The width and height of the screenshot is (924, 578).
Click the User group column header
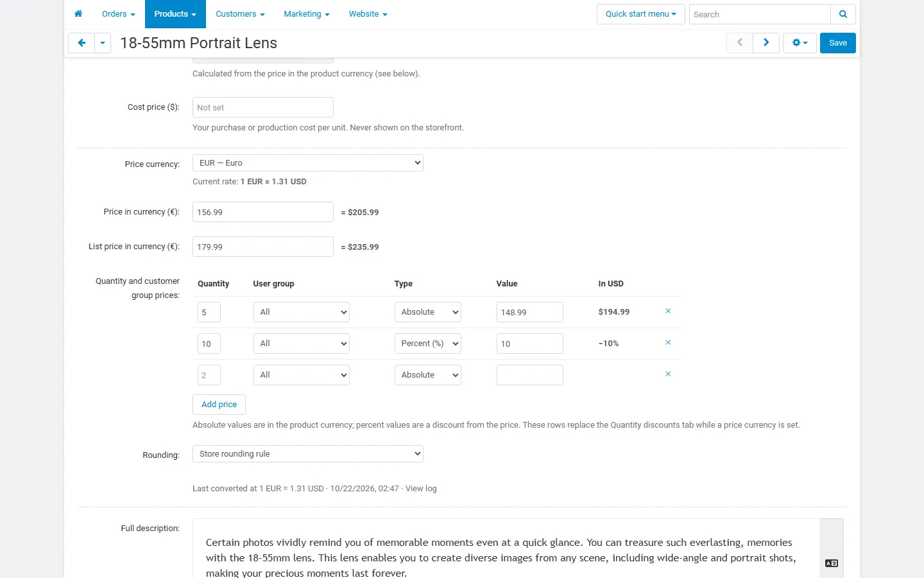273,284
